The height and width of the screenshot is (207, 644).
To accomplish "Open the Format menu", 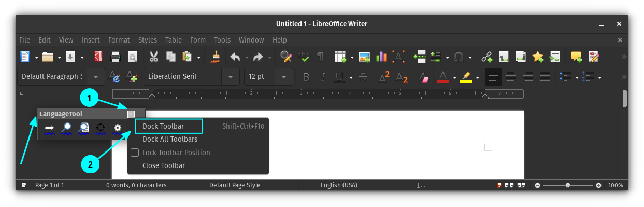I will pyautogui.click(x=119, y=40).
